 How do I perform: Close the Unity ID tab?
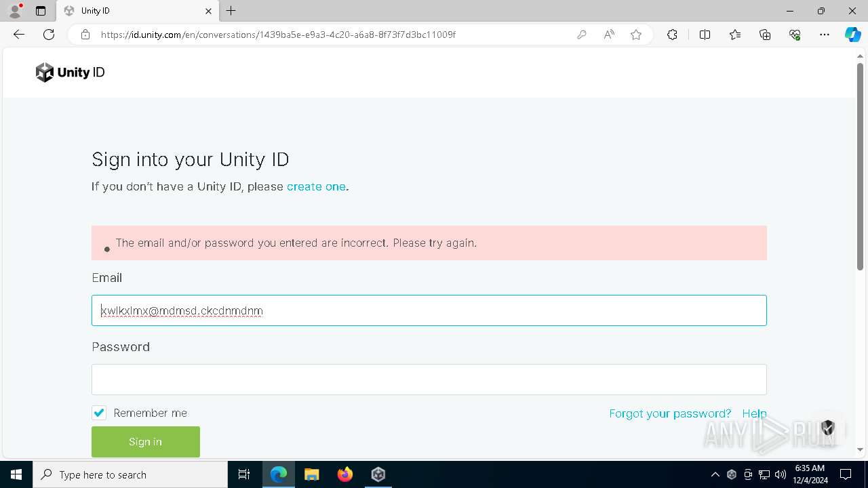(x=208, y=11)
